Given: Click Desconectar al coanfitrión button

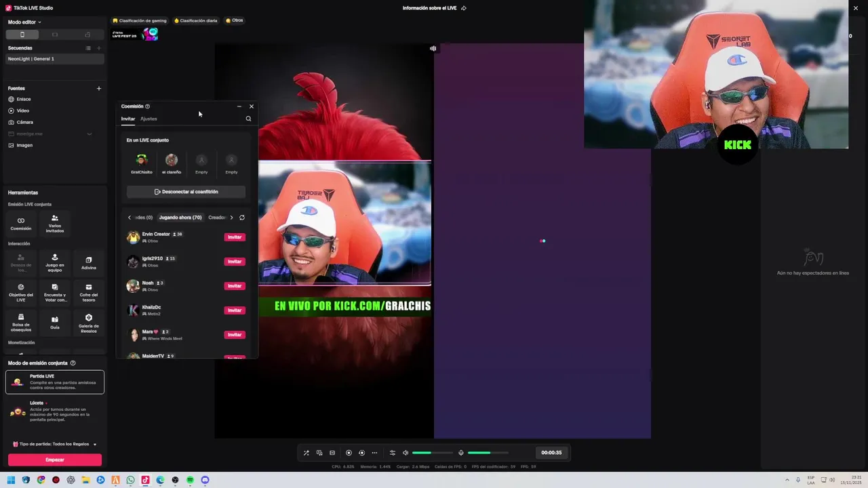Looking at the screenshot, I should pos(186,192).
